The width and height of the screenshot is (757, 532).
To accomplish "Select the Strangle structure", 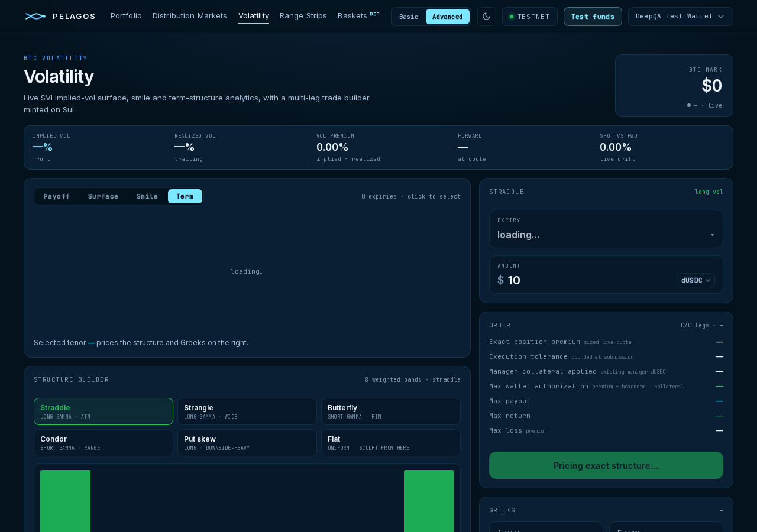I will point(247,411).
